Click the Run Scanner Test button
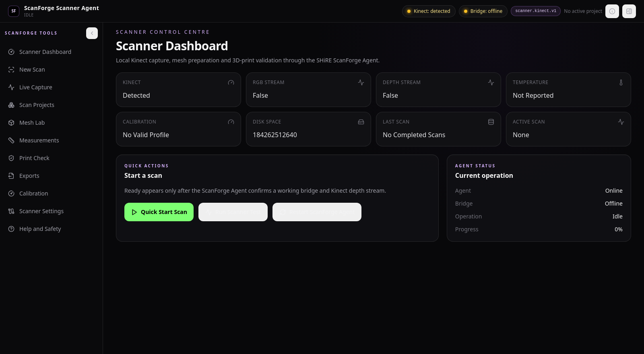 tap(233, 212)
